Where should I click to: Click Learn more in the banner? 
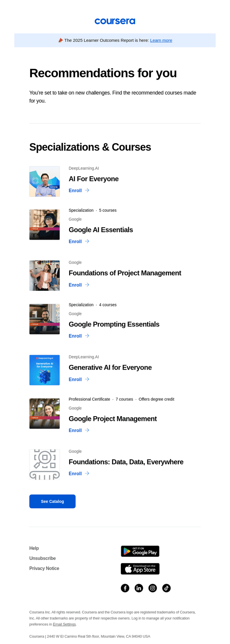click(x=161, y=40)
